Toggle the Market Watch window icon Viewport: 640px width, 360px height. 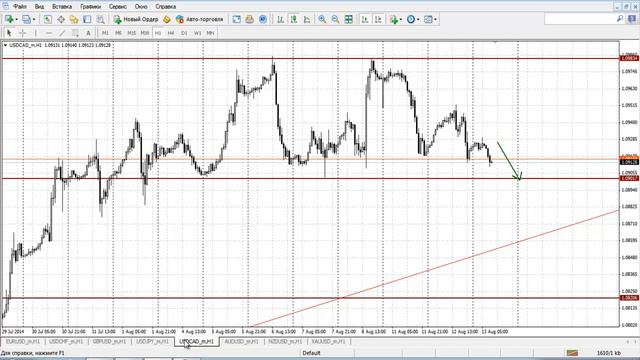click(x=48, y=19)
